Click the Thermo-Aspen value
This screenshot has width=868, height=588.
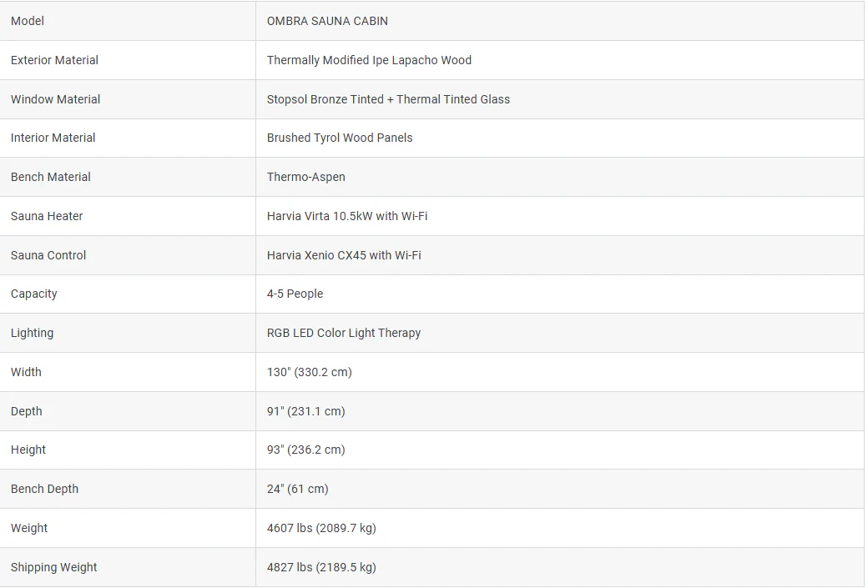[305, 177]
